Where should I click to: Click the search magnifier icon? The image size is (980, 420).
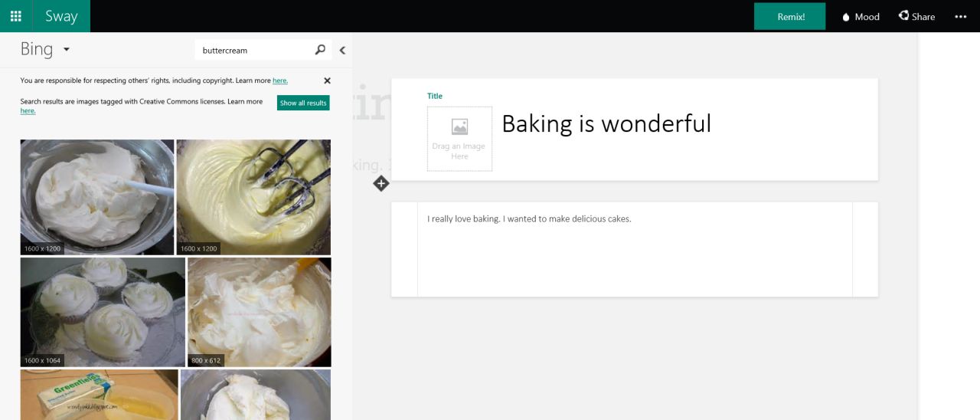320,50
